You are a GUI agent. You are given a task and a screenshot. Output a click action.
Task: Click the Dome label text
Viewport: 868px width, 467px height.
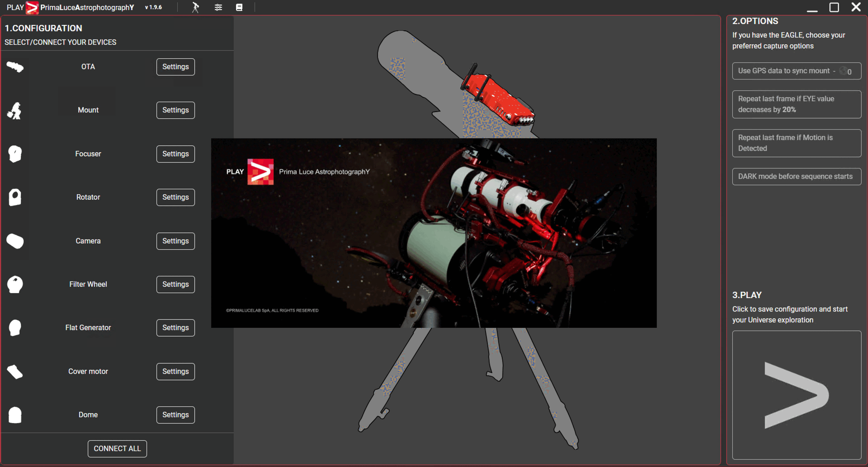pyautogui.click(x=88, y=415)
